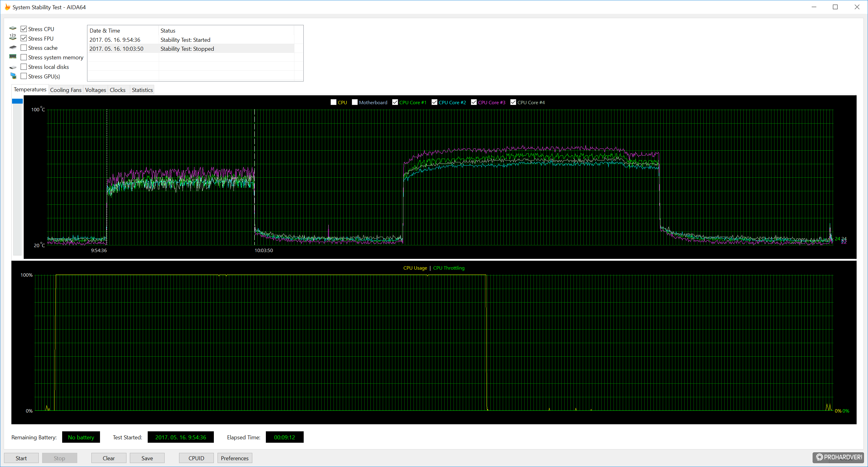The width and height of the screenshot is (868, 467).
Task: Click the CPU Throttling graph label
Action: point(449,268)
